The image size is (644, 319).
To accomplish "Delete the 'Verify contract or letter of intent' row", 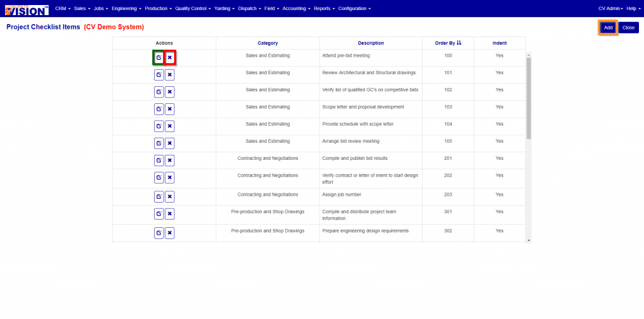I will (x=170, y=177).
